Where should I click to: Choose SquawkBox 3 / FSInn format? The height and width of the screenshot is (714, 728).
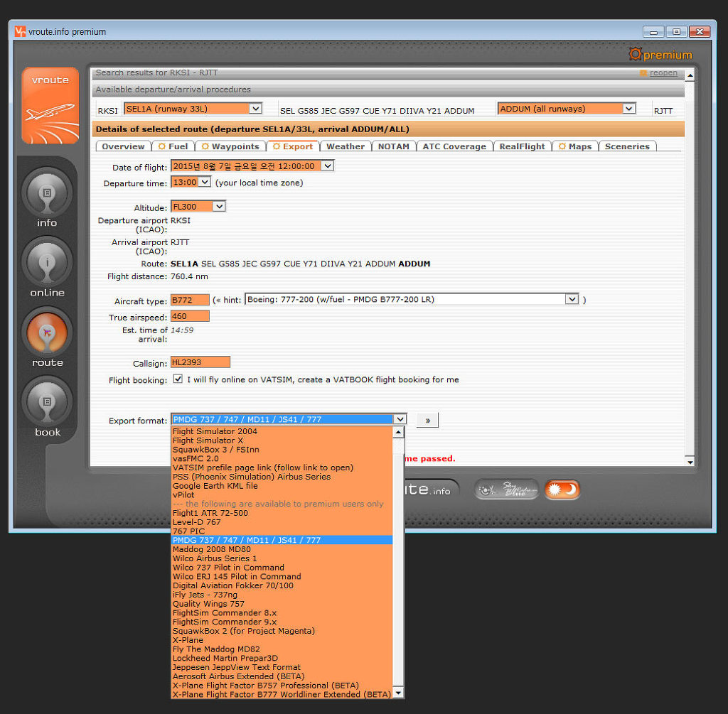(282, 450)
